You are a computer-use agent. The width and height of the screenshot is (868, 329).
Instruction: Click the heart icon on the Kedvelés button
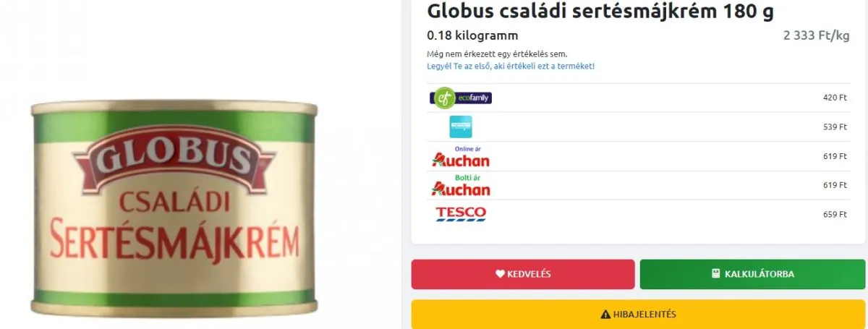(500, 274)
